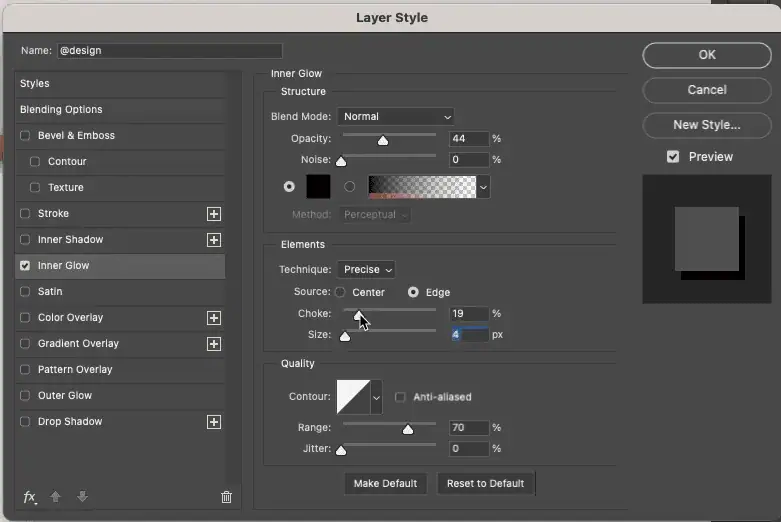The image size is (781, 522).
Task: Duplicate Gradient Overlay using its plus icon
Action: tap(213, 344)
